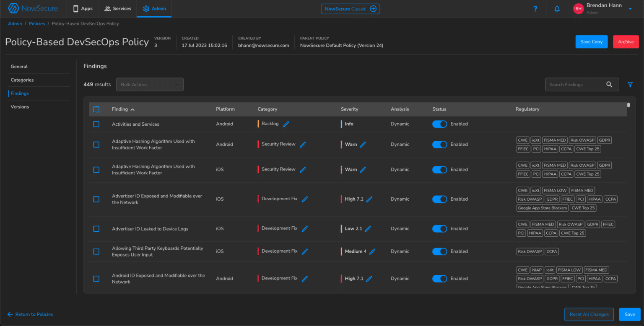This screenshot has width=644, height=326.
Task: Edit severity for Android ID Exposed row
Action: coord(369,279)
